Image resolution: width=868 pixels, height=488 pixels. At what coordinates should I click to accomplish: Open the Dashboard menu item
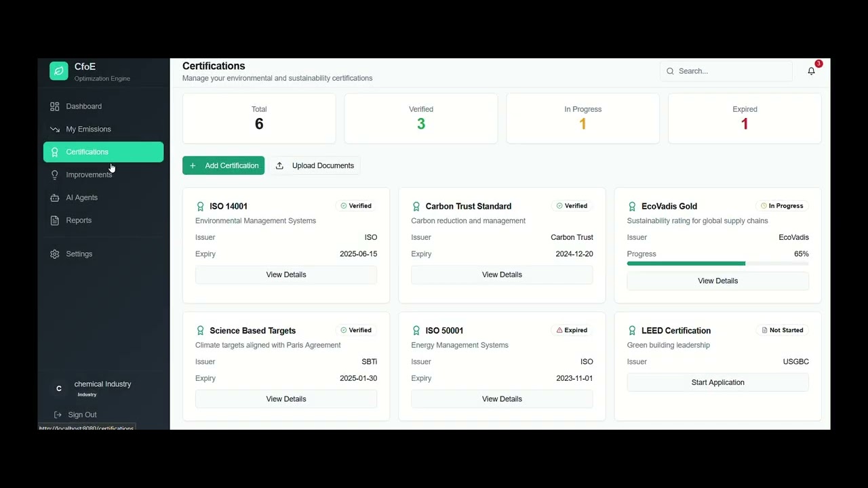pos(103,106)
